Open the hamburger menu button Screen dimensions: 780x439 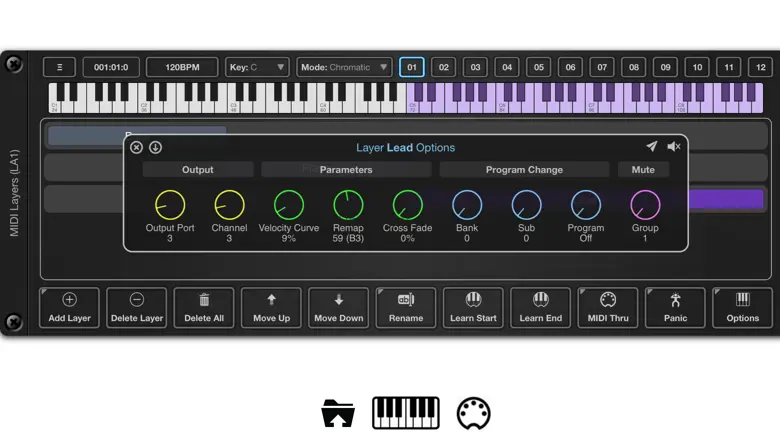[59, 67]
